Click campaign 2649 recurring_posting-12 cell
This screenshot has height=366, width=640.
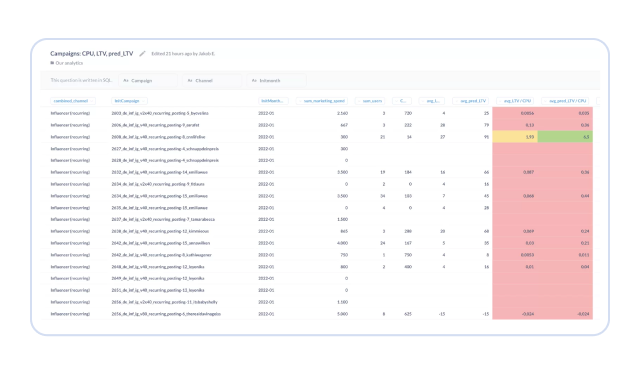click(158, 278)
